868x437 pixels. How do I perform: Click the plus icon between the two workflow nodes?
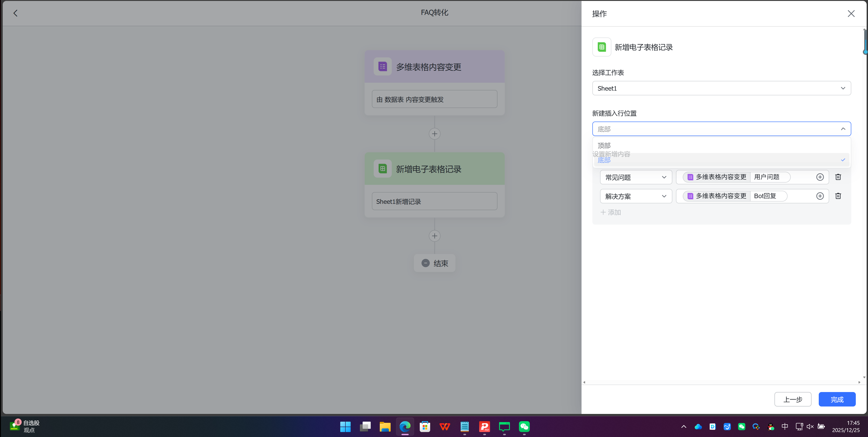point(434,134)
